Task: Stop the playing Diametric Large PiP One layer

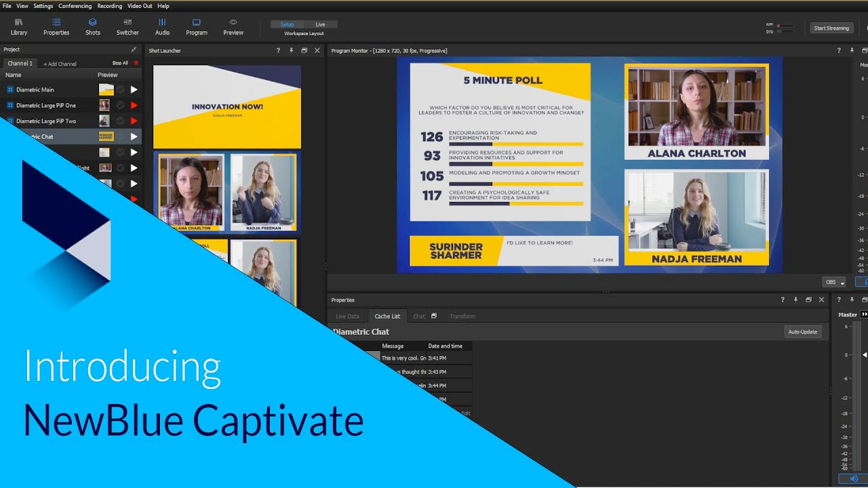Action: 134,105
